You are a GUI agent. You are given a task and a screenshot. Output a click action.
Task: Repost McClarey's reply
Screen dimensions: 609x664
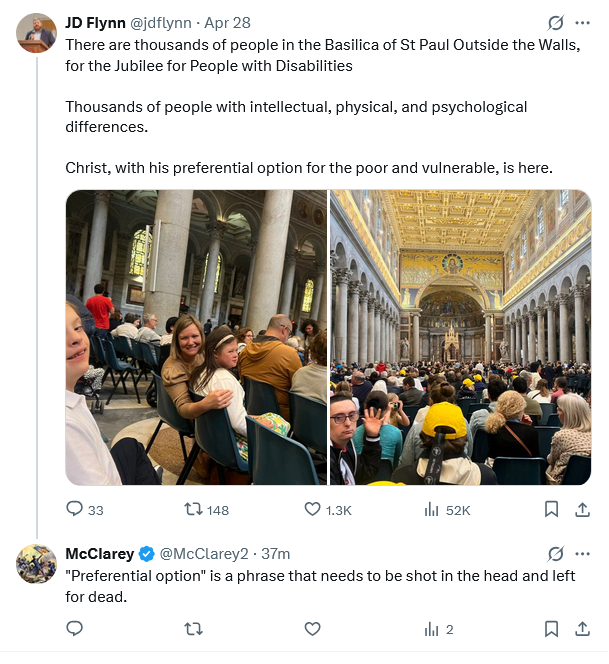195,629
